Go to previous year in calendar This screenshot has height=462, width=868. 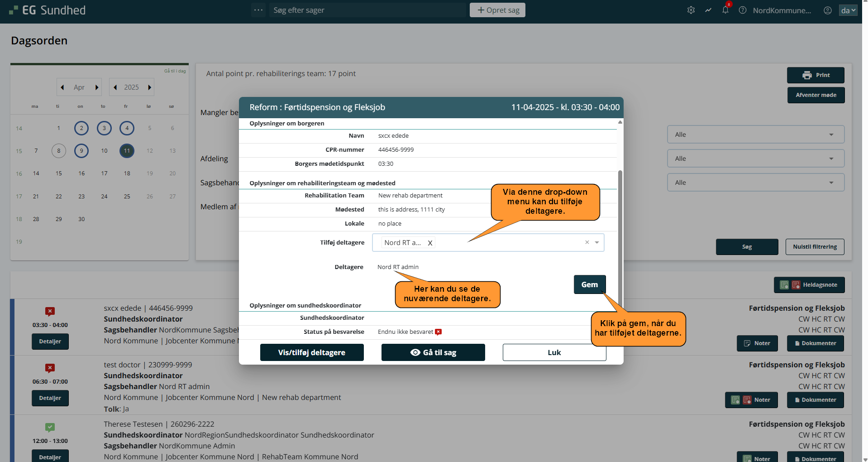115,87
